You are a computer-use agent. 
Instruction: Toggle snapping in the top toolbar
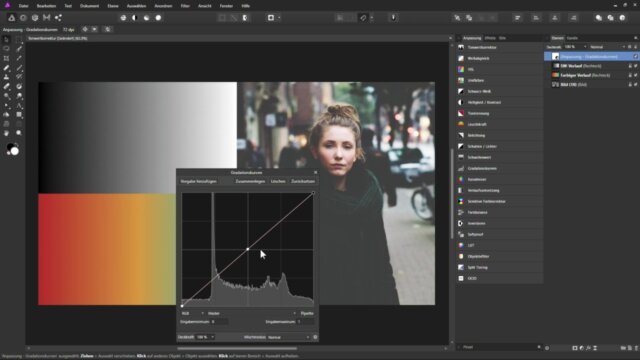coord(363,18)
